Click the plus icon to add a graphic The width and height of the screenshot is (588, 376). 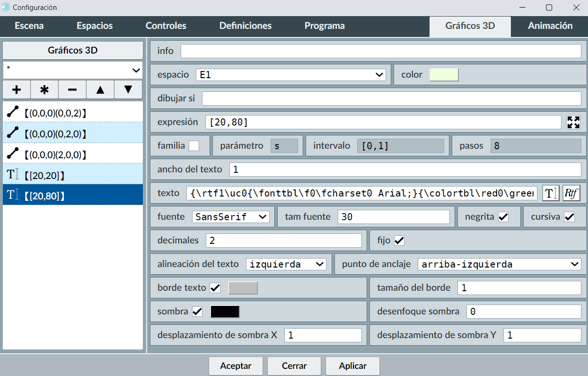[x=17, y=90]
